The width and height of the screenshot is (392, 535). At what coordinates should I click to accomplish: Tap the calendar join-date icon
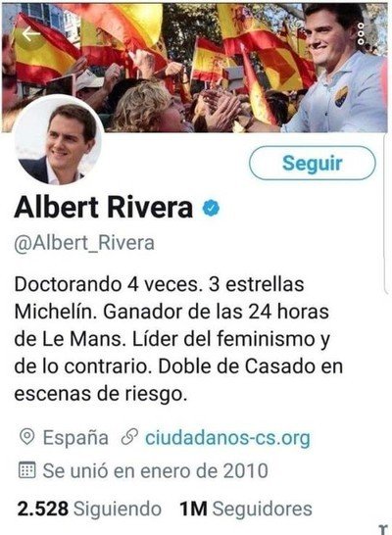(26, 469)
